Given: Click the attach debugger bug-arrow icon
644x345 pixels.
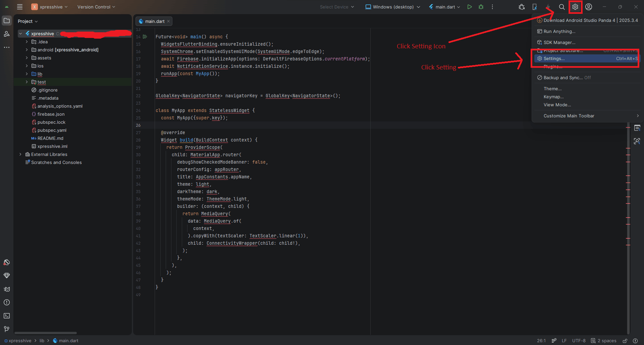Looking at the screenshot, I should (x=522, y=7).
